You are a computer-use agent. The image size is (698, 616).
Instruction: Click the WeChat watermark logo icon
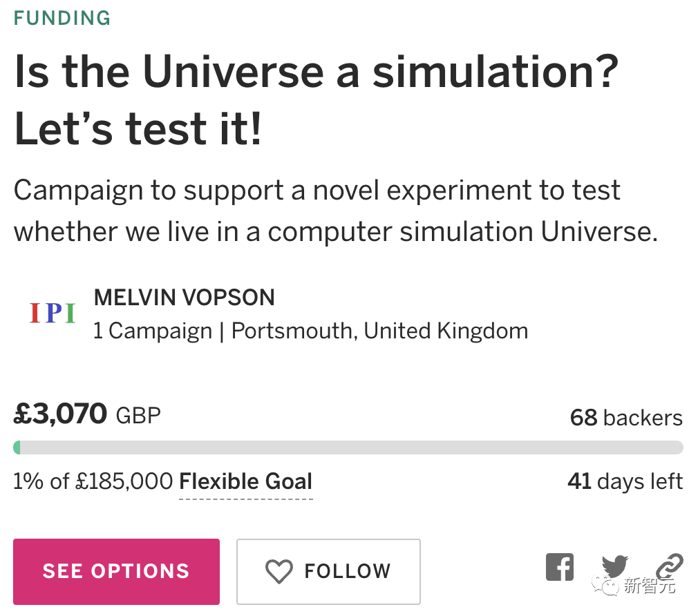pyautogui.click(x=610, y=586)
